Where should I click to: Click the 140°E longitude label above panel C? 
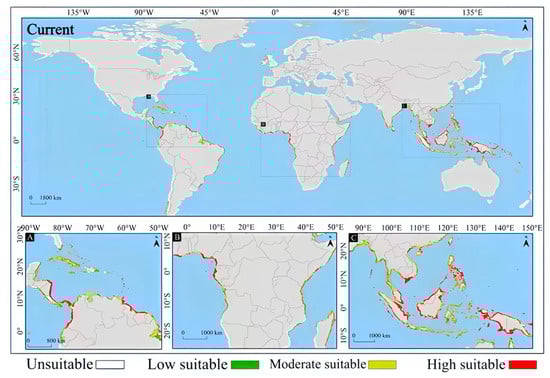[504, 228]
